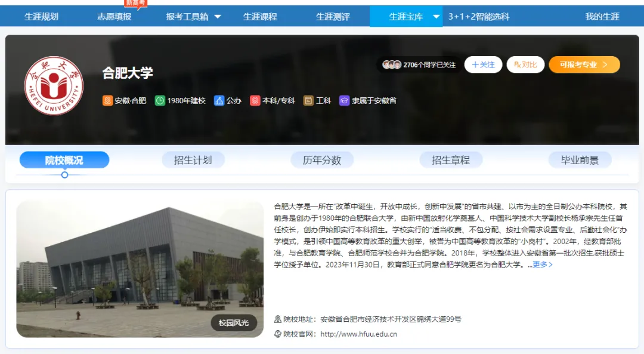This screenshot has width=644, height=354.
Task: Switch to the 历年分数 tab
Action: pyautogui.click(x=322, y=160)
